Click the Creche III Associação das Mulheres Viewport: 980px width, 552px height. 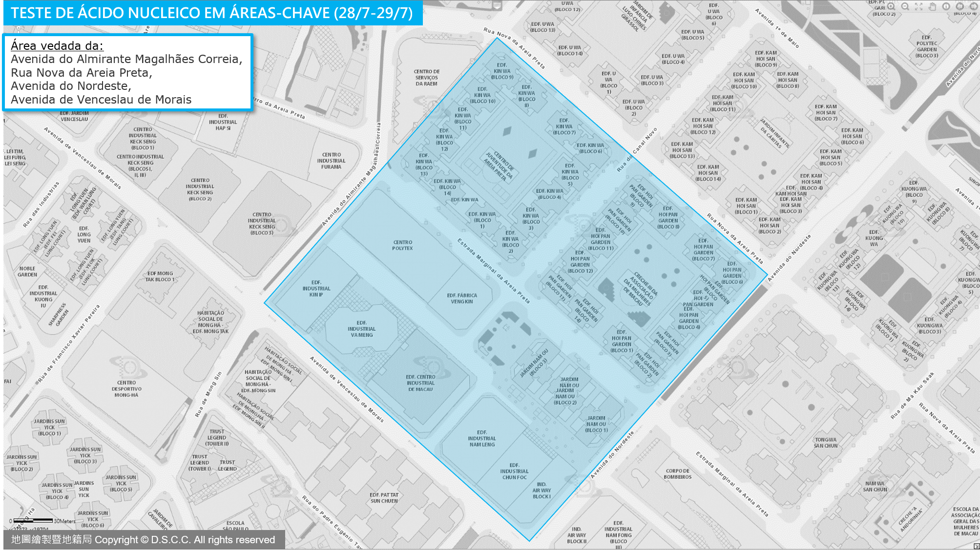(x=640, y=288)
